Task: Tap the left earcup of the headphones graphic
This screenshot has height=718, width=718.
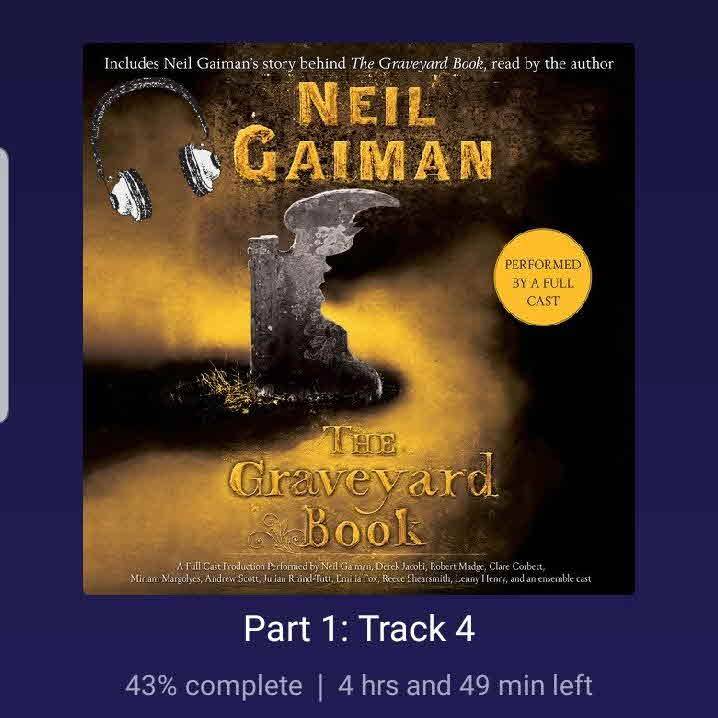Action: click(x=131, y=196)
